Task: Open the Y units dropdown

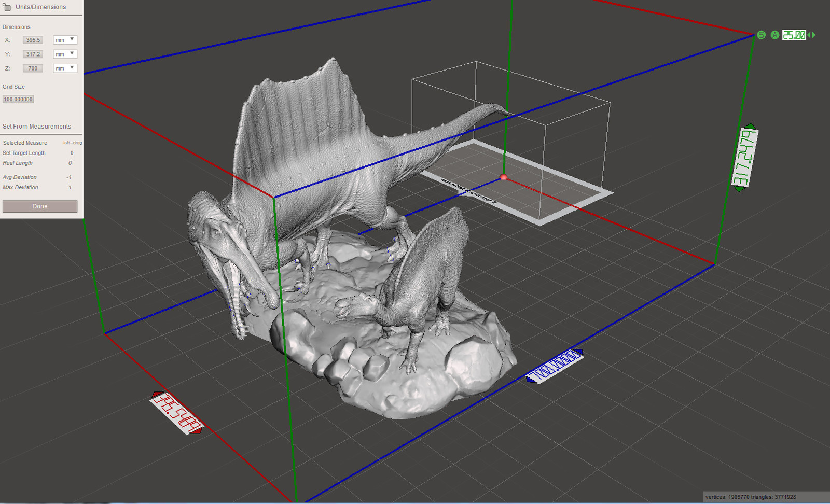Action: point(65,54)
